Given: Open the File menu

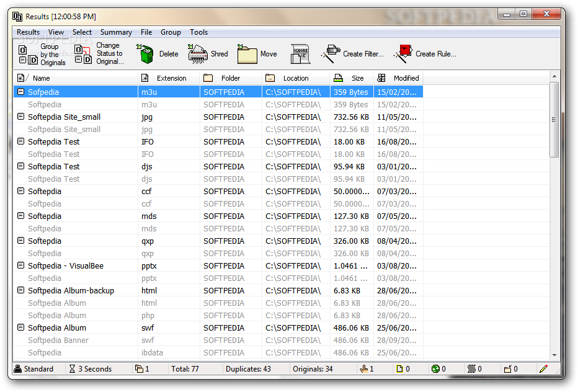Looking at the screenshot, I should [x=146, y=32].
